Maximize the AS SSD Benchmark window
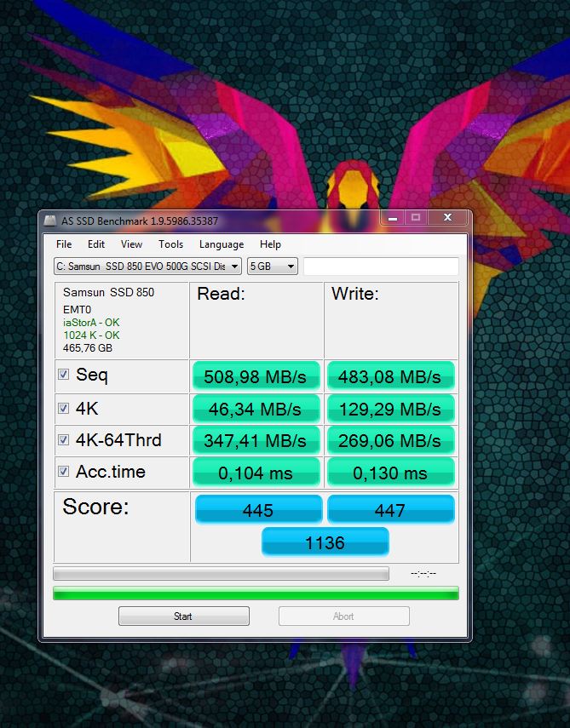 (x=416, y=218)
